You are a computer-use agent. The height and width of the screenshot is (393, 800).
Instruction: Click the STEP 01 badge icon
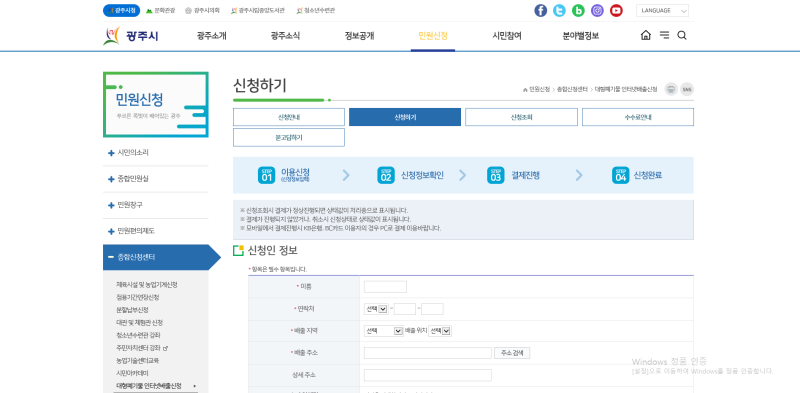point(266,175)
